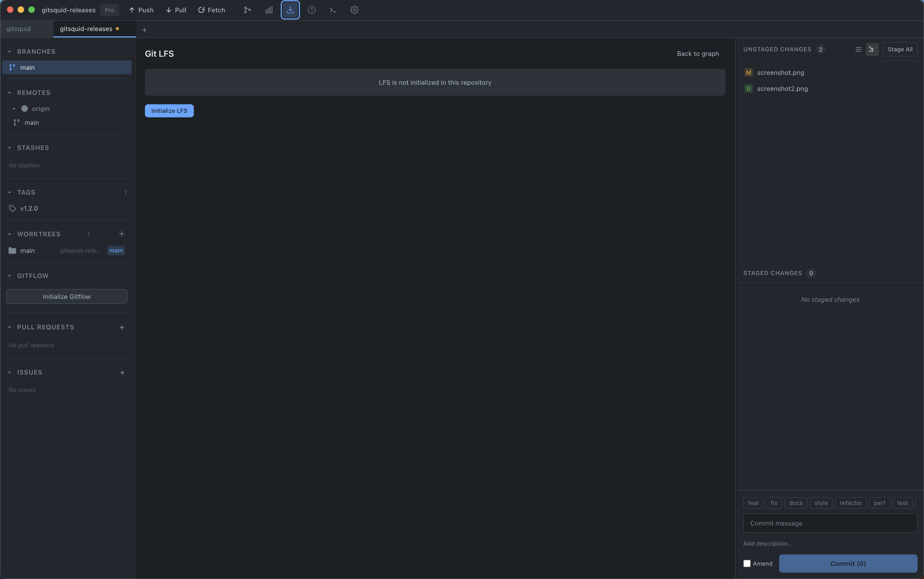
Task: Open the integrated terminal
Action: click(x=332, y=10)
